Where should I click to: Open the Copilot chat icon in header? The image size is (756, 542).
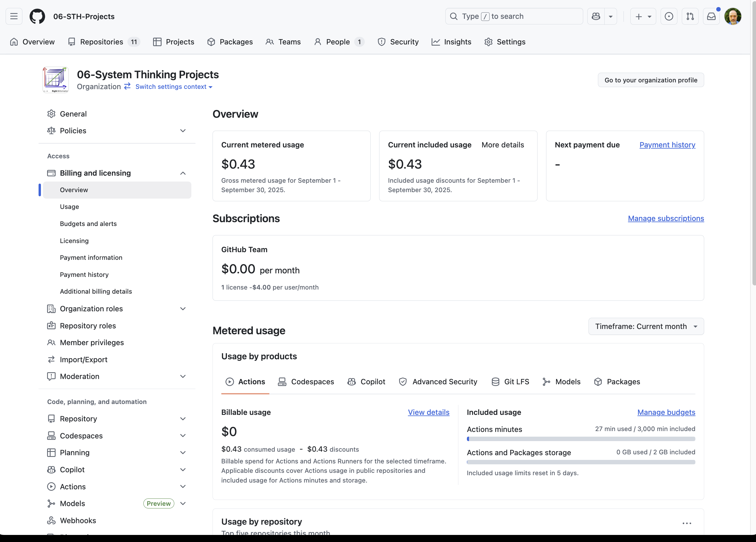(596, 16)
